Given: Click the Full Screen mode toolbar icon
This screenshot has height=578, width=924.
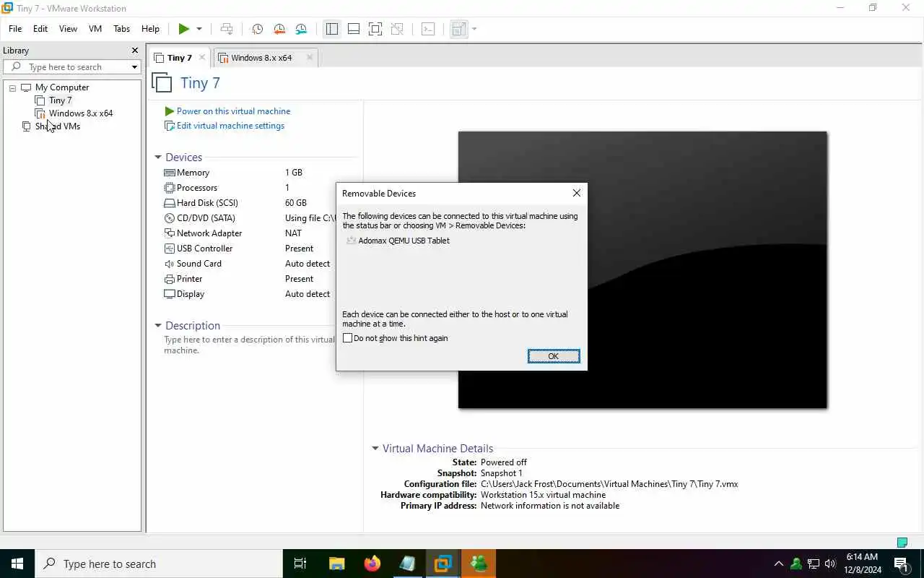Looking at the screenshot, I should point(375,29).
